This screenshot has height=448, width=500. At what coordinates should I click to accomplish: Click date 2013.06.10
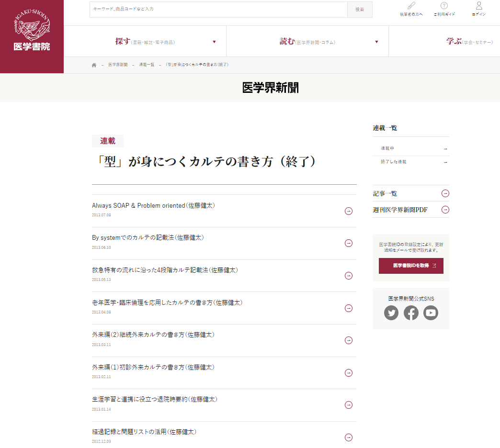click(x=102, y=247)
